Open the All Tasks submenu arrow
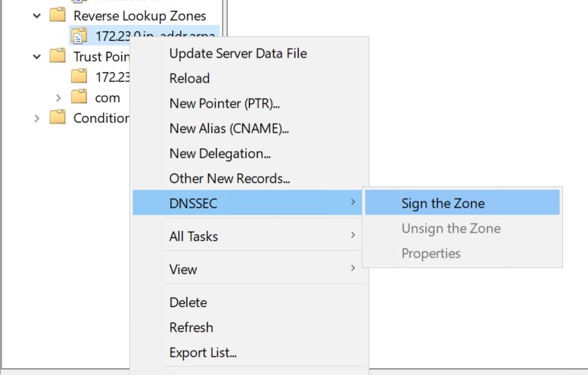Screen dimensions: 588x375 (x=353, y=235)
